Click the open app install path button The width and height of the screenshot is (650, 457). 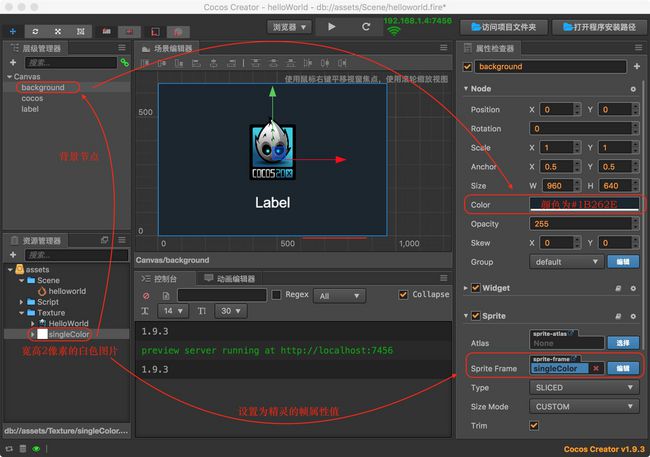[599, 27]
